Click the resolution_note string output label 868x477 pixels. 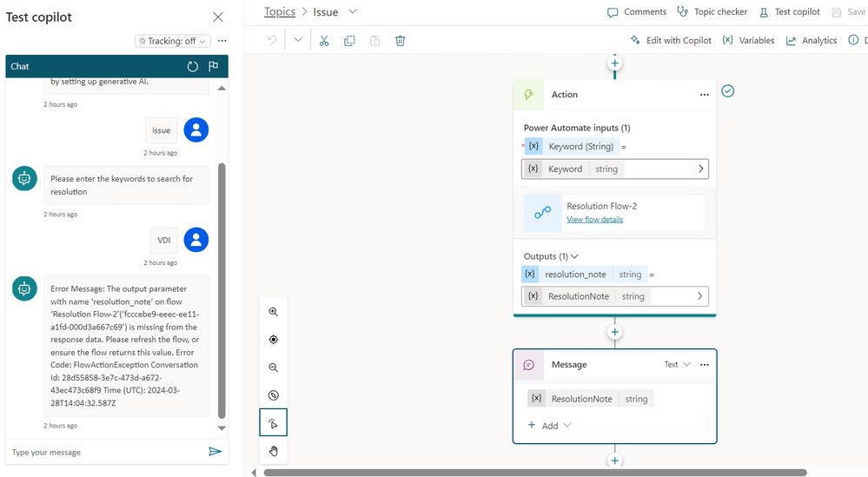coord(585,275)
